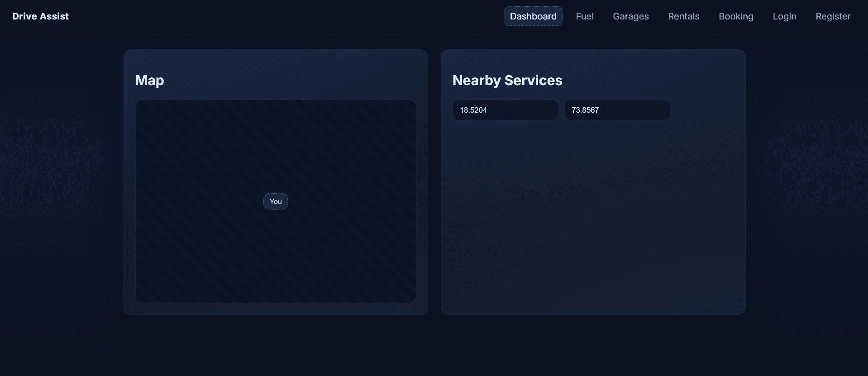Open the Dashboard tab
Image resolution: width=868 pixels, height=376 pixels.
(533, 16)
